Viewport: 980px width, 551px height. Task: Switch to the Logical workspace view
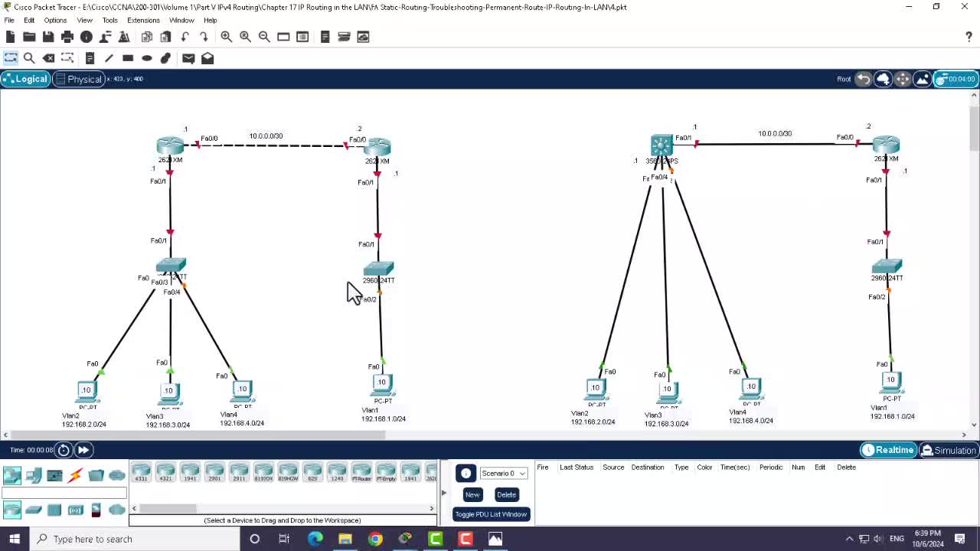pyautogui.click(x=25, y=79)
